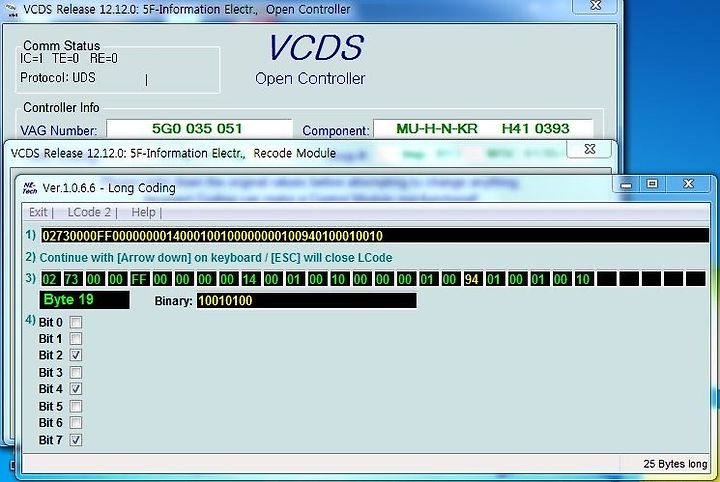This screenshot has height=482, width=720.
Task: Click the 'Continue with [Arrow down]' instruction text
Action: [216, 258]
